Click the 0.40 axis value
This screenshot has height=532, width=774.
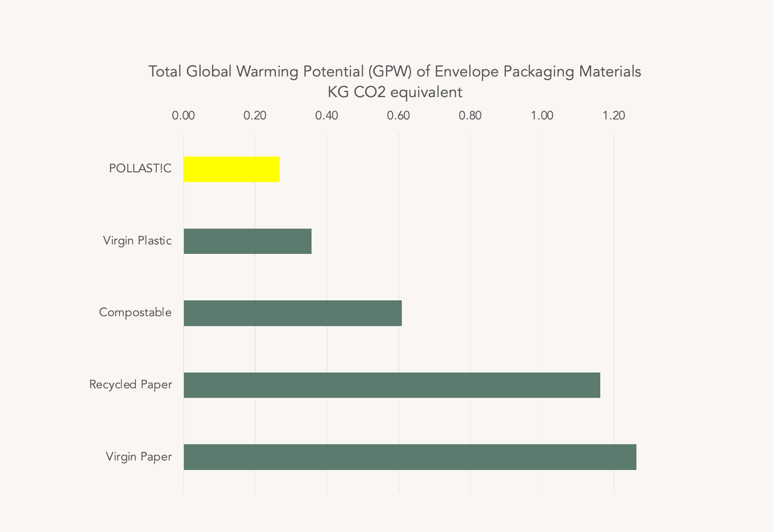click(327, 116)
